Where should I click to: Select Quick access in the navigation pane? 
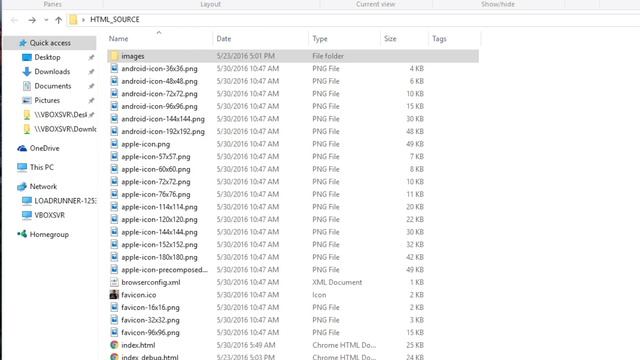[50, 43]
